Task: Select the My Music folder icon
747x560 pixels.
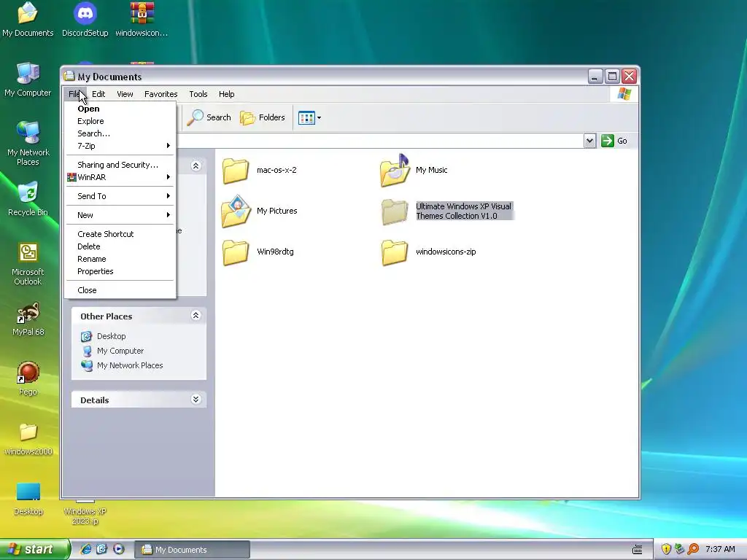Action: [x=395, y=170]
